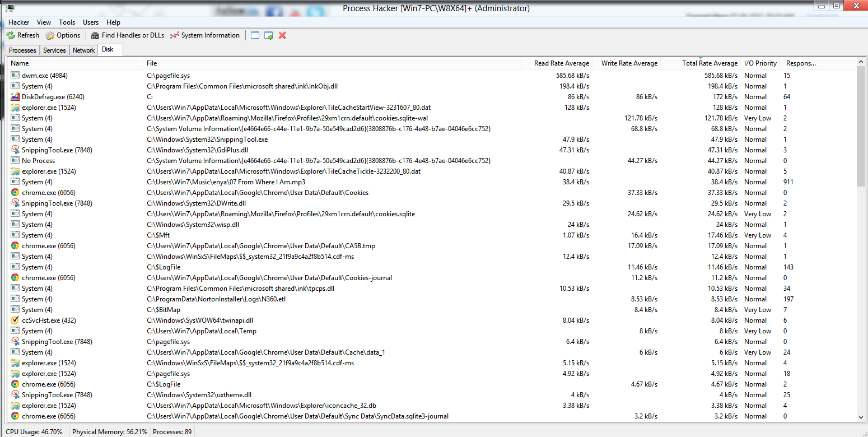
Task: Click System icon in the enya mp3 row
Action: (15, 182)
